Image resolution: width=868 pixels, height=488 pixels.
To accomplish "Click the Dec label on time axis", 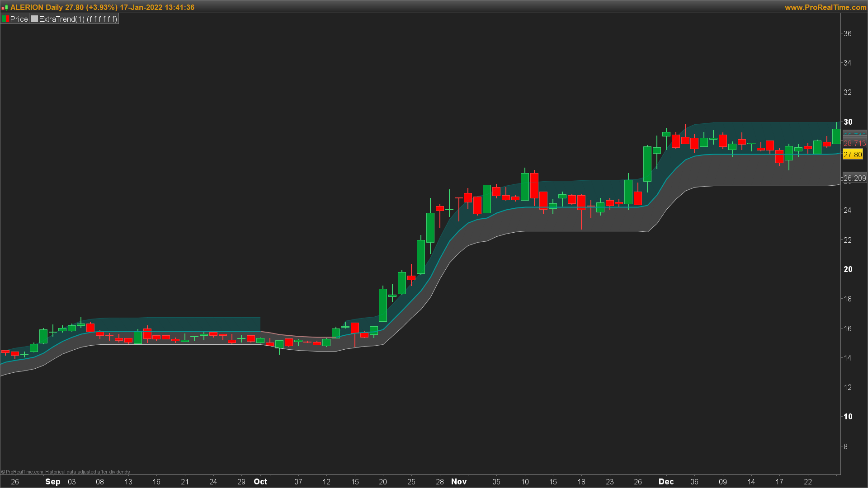I will (666, 482).
